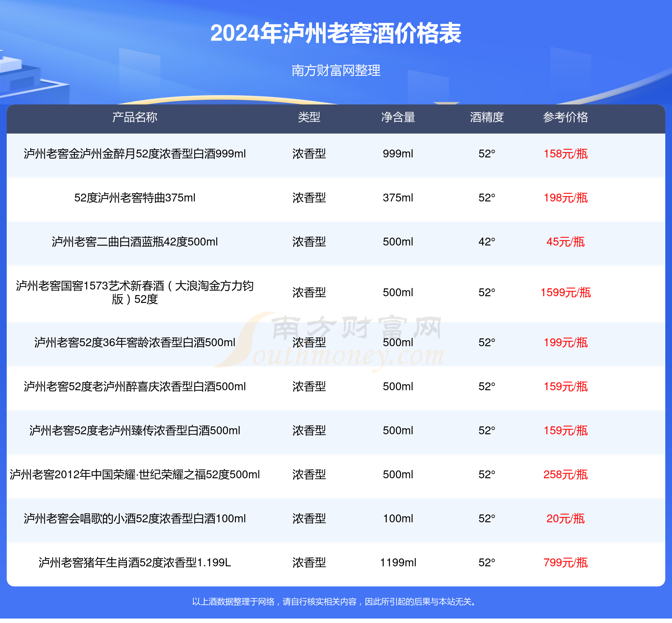Click the 999ml volume cell
The image size is (672, 623).
(398, 154)
